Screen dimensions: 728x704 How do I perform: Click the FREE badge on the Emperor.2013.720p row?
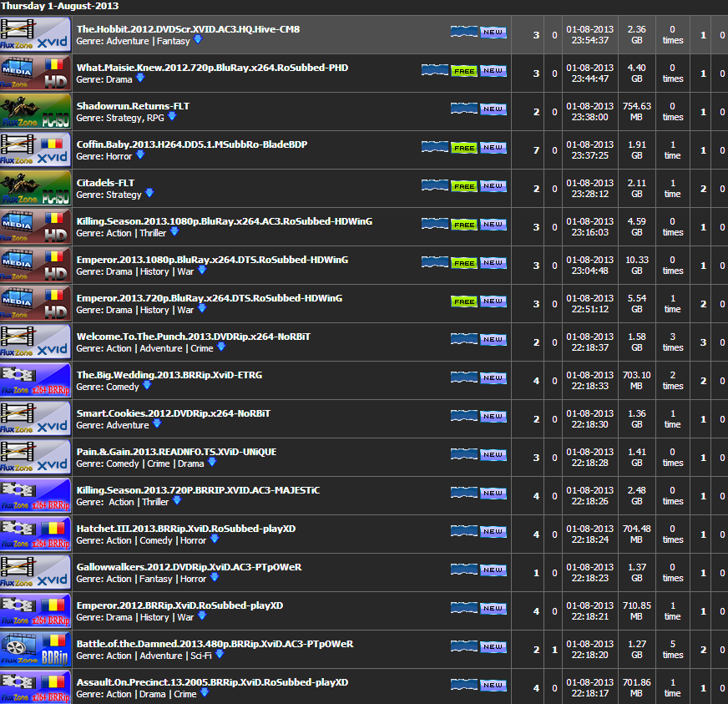pyautogui.click(x=464, y=301)
